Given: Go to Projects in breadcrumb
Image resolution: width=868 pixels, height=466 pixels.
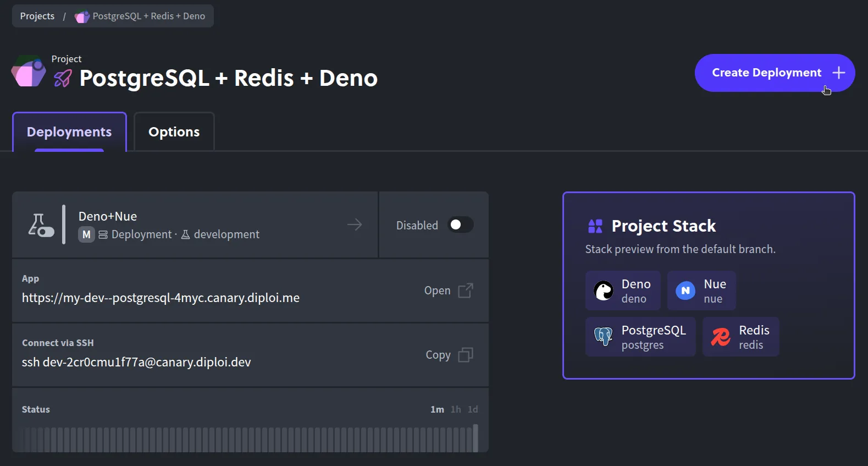Looking at the screenshot, I should coord(37,16).
